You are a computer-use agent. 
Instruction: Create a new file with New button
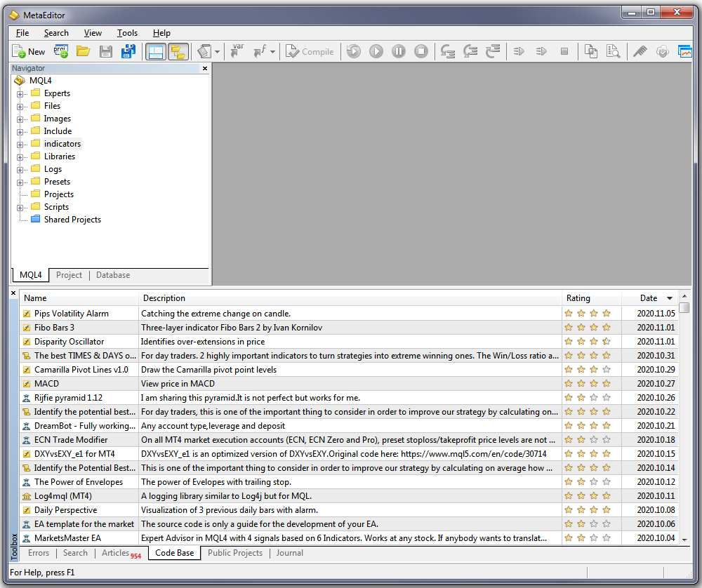click(x=29, y=51)
